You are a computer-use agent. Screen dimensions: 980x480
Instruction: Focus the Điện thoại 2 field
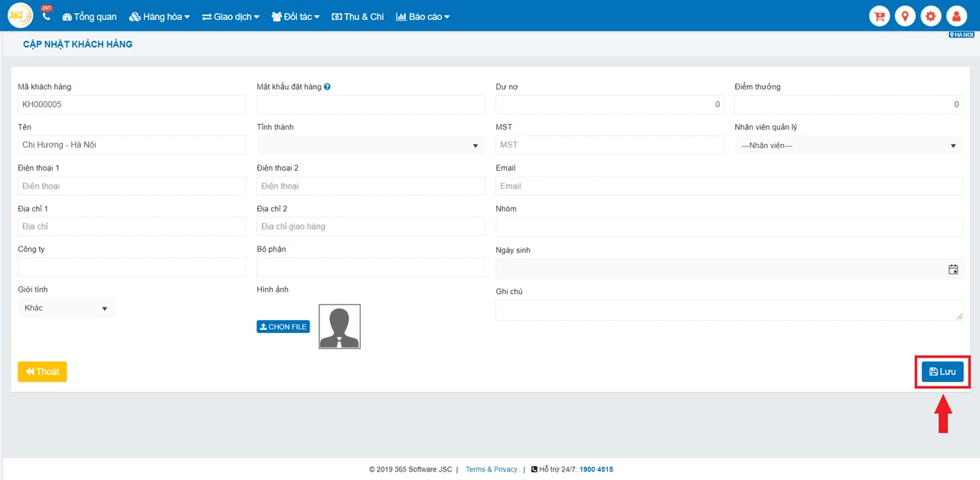[x=371, y=186]
